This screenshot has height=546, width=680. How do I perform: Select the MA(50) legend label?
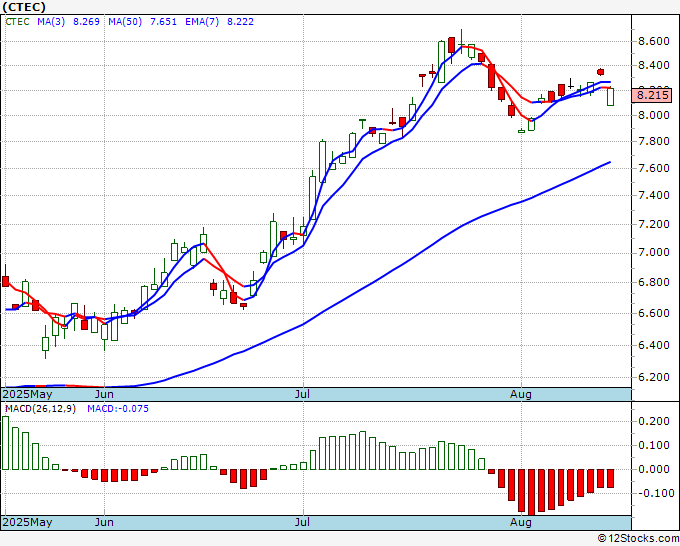click(125, 22)
